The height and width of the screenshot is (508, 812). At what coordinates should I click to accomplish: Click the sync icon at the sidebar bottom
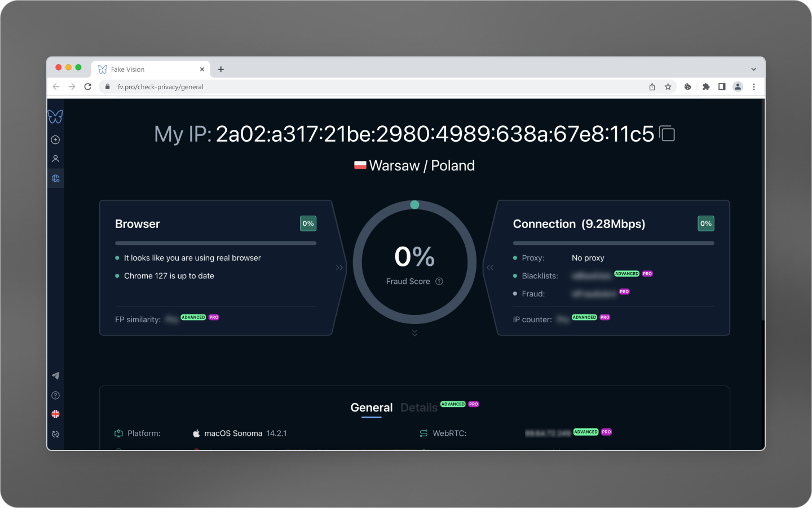[x=55, y=434]
